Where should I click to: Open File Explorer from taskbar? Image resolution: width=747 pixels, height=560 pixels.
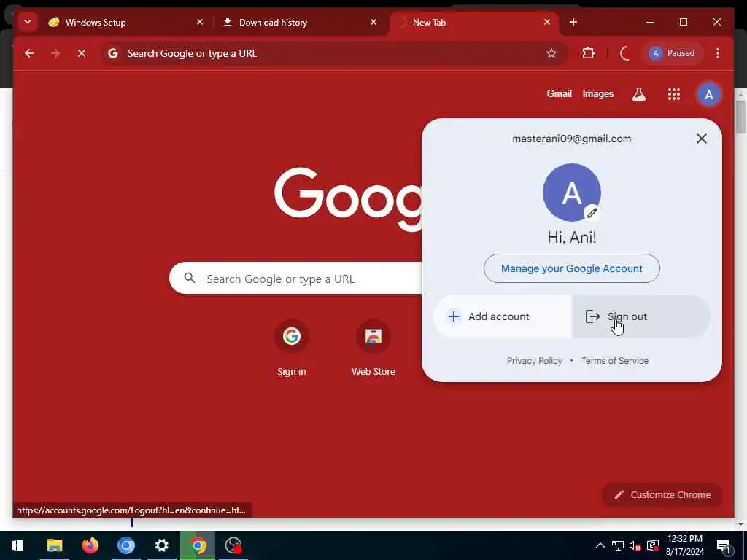[54, 545]
